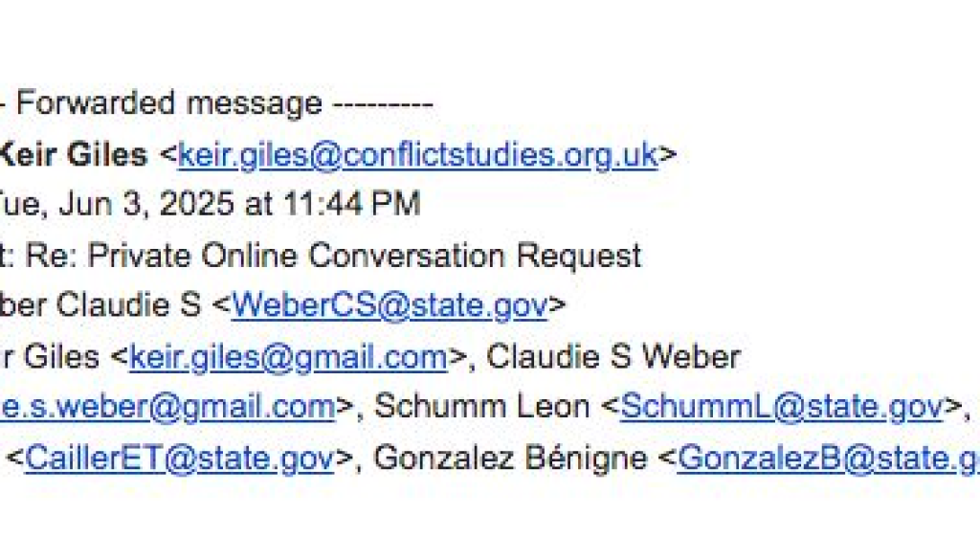Open the keir.giles@gmail.com email link
The image size is (980, 560).
tap(288, 357)
